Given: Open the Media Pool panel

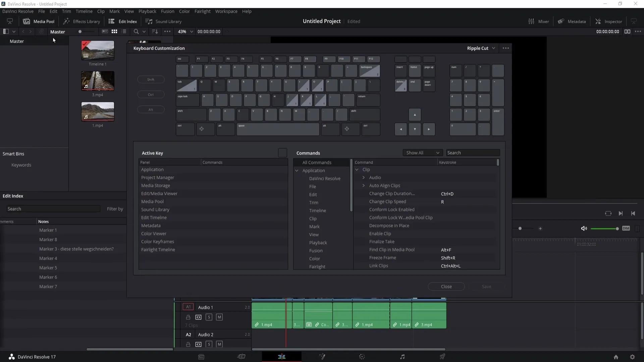Looking at the screenshot, I should [x=39, y=21].
